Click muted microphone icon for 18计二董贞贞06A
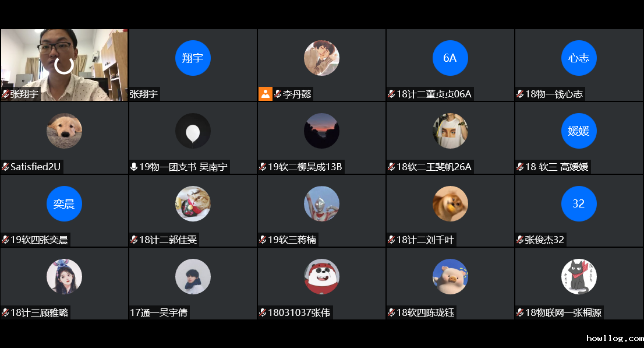This screenshot has height=348, width=644. pos(391,94)
